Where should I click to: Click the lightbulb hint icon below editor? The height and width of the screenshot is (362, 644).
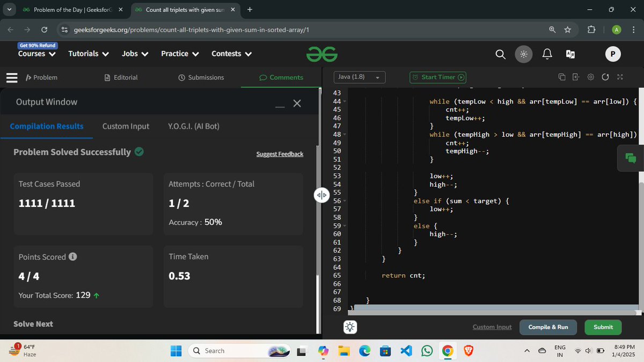click(350, 327)
